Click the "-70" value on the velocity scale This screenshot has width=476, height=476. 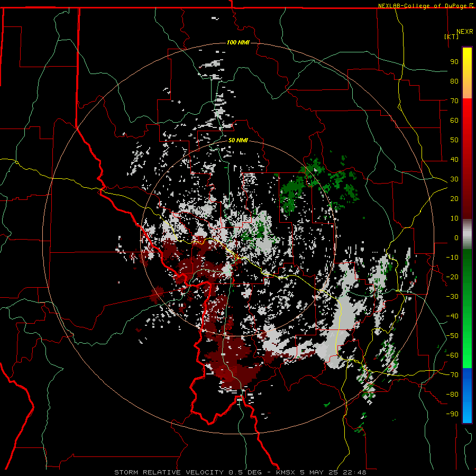(x=452, y=375)
